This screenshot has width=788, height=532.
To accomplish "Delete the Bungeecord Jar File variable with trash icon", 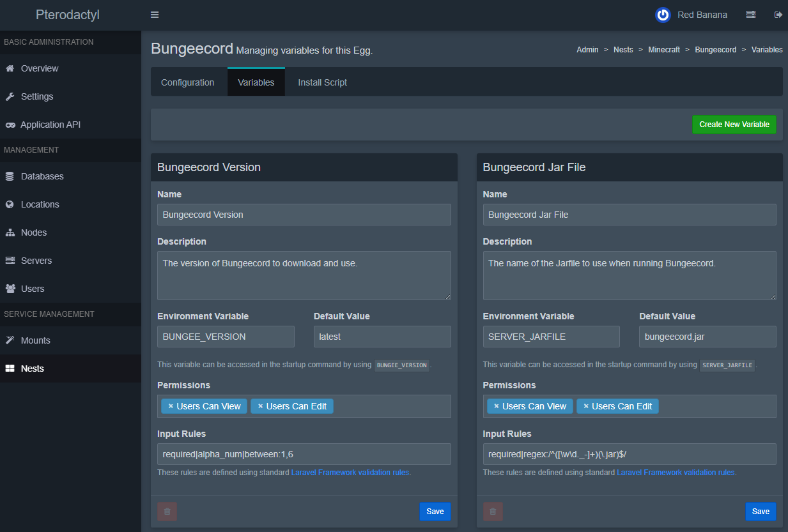I will [493, 511].
